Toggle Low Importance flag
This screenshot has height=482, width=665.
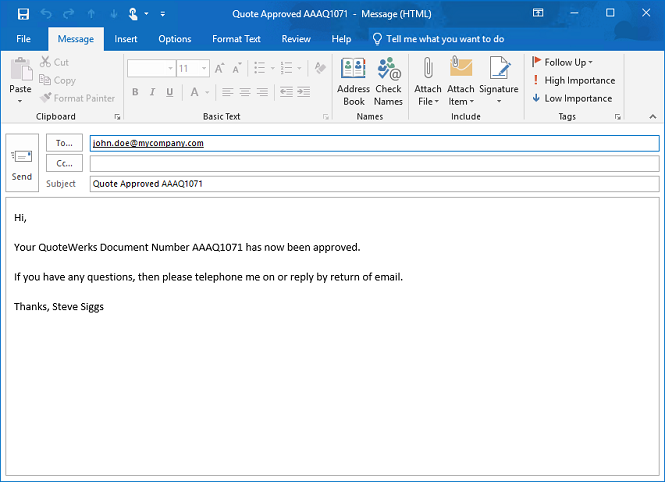point(573,98)
